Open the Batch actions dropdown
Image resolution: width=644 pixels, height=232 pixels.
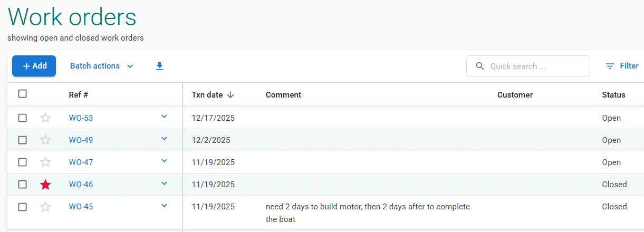point(102,66)
